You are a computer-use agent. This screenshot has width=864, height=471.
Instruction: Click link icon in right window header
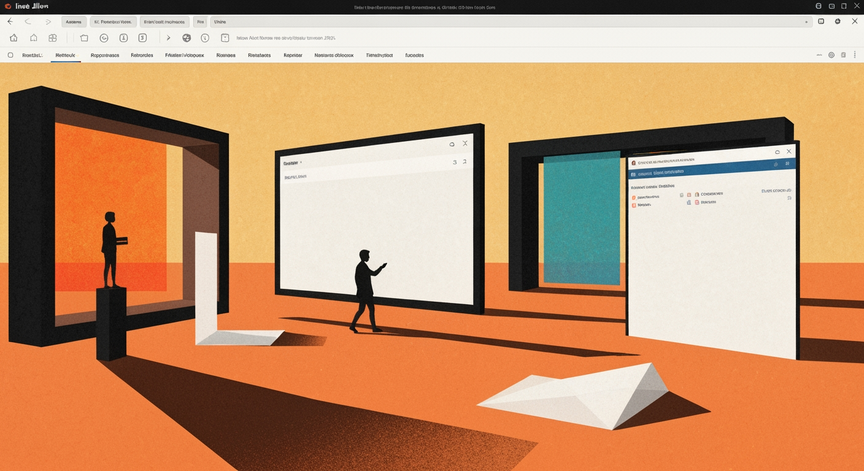click(776, 164)
